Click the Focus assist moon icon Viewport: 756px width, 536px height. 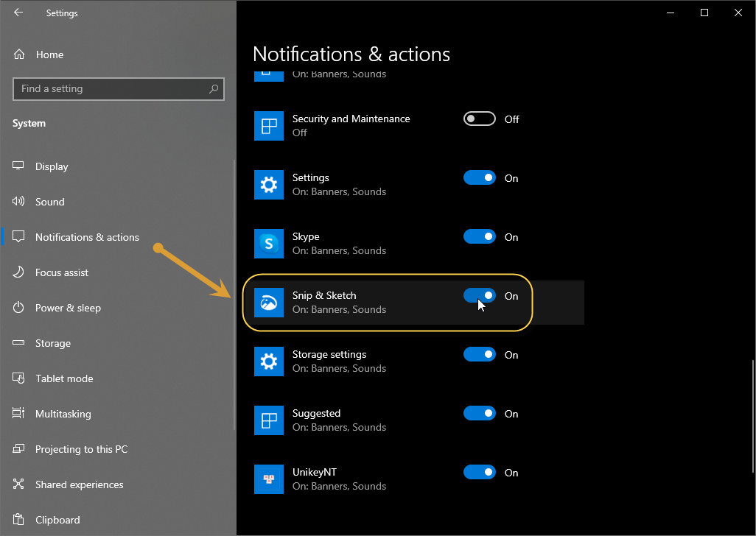pyautogui.click(x=18, y=272)
